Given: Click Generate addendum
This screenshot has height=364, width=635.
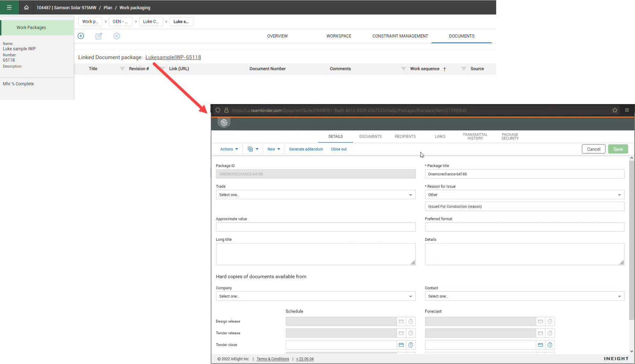Looking at the screenshot, I should point(306,149).
